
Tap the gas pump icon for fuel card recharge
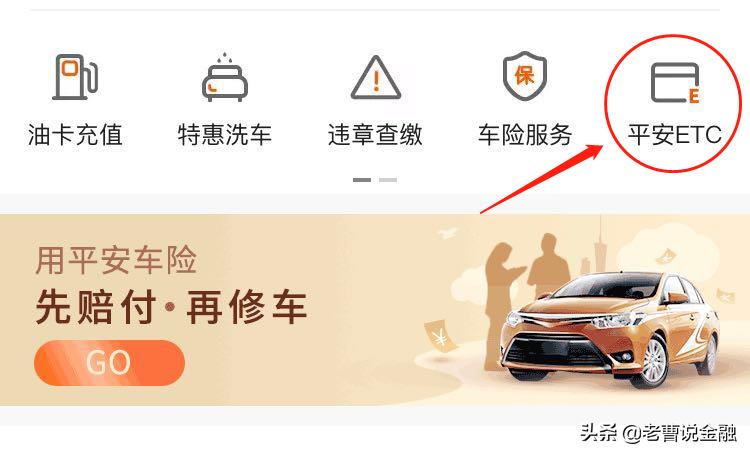coord(75,77)
